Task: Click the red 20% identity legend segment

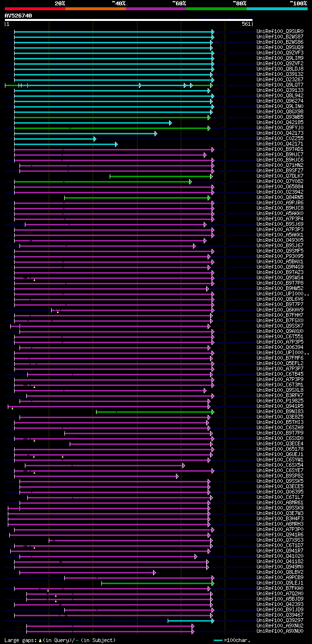Action: (35, 9)
